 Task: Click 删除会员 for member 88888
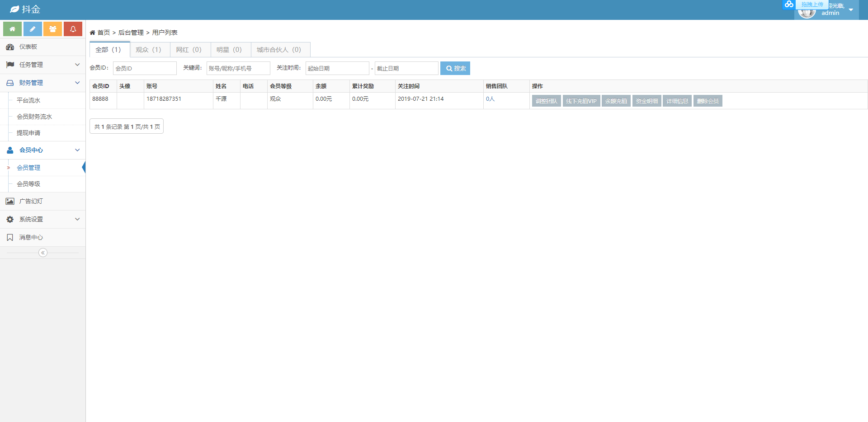pyautogui.click(x=708, y=101)
